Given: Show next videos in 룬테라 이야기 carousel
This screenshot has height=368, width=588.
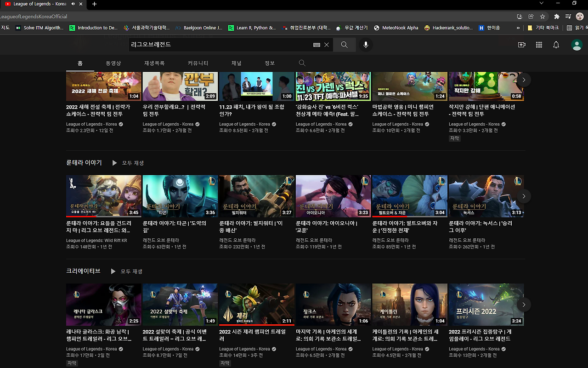Looking at the screenshot, I should click(x=524, y=196).
